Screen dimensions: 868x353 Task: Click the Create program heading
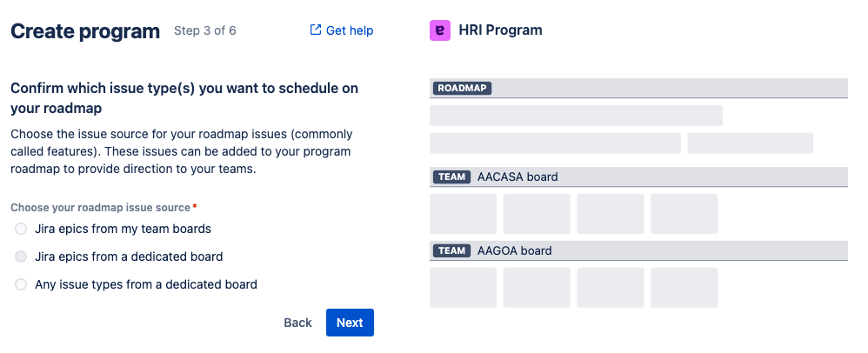(85, 31)
